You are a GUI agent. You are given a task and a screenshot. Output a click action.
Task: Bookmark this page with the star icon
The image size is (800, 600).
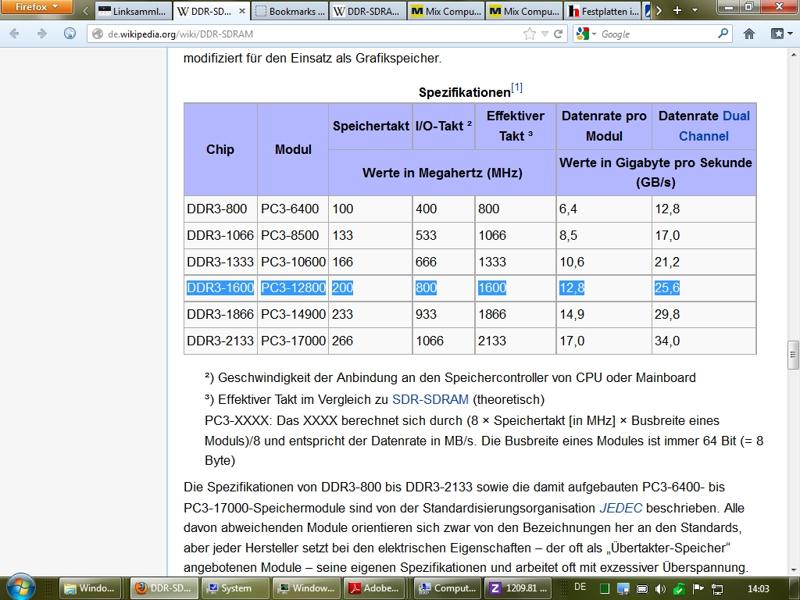530,33
